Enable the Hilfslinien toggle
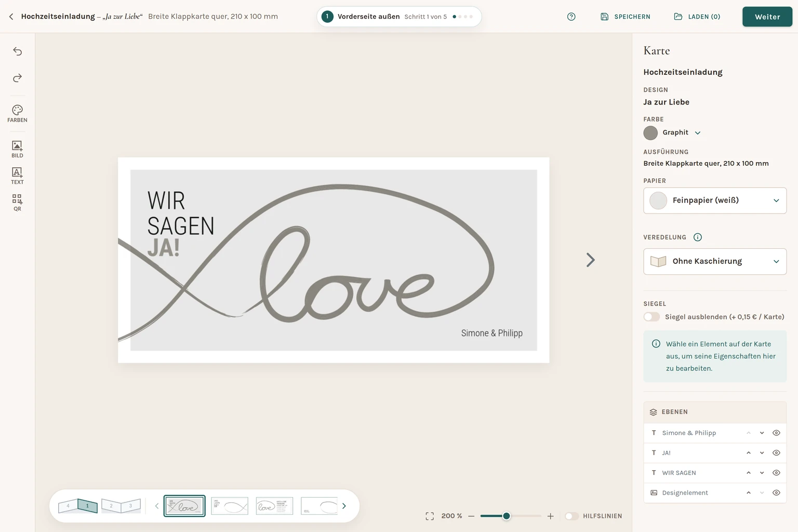This screenshot has height=532, width=798. [571, 516]
